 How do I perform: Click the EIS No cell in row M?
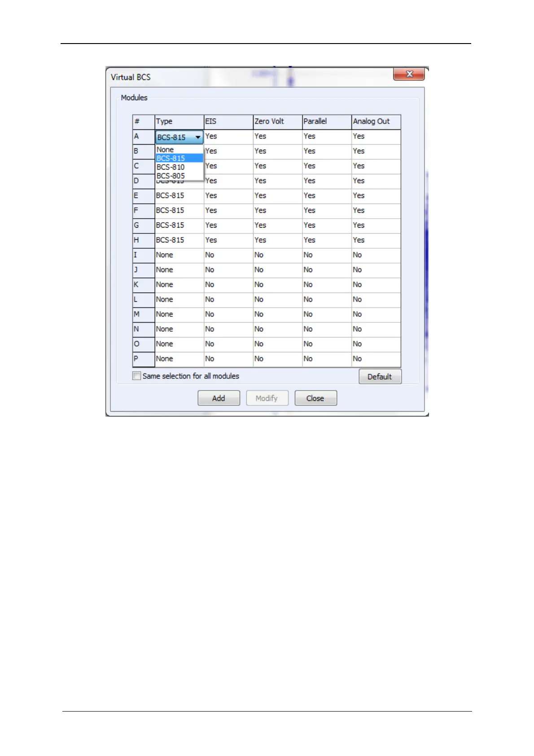pyautogui.click(x=229, y=314)
